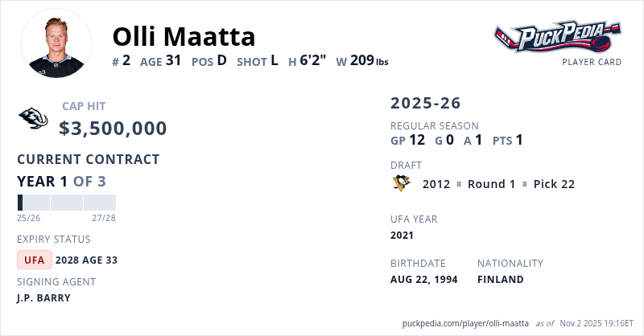
Task: Select the 2025-26 season heading
Action: 426,104
